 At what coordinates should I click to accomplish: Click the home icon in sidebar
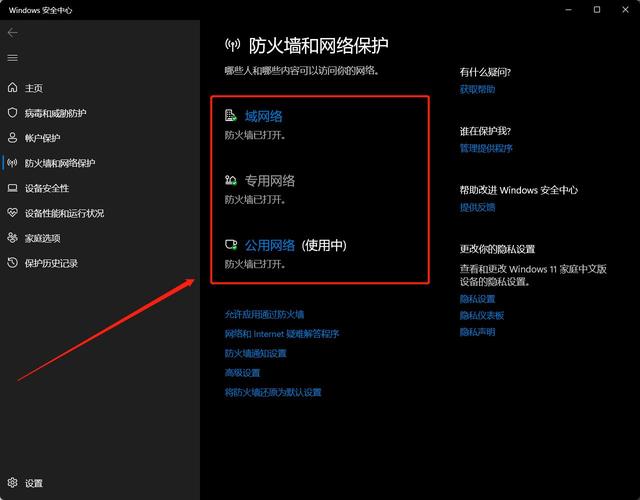pyautogui.click(x=13, y=87)
